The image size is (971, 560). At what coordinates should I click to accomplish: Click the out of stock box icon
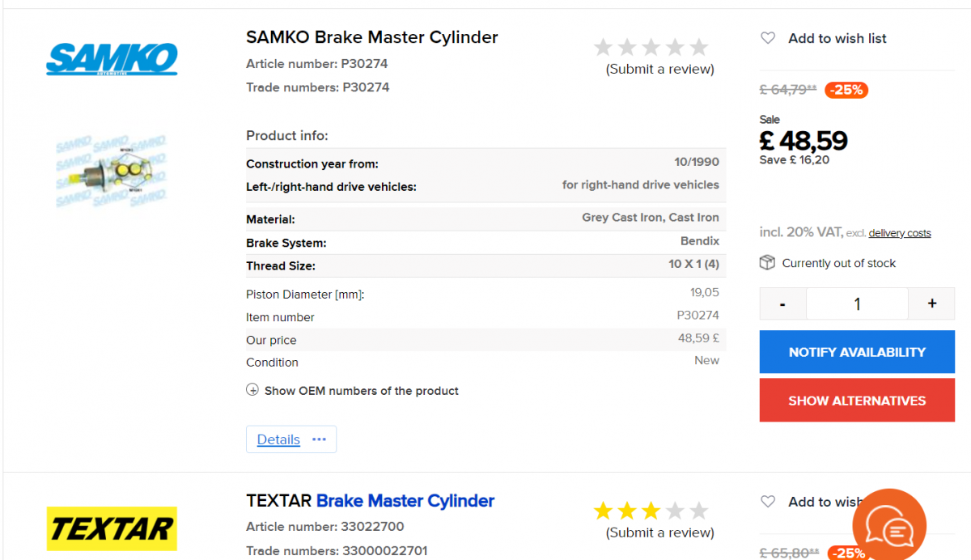(x=767, y=263)
